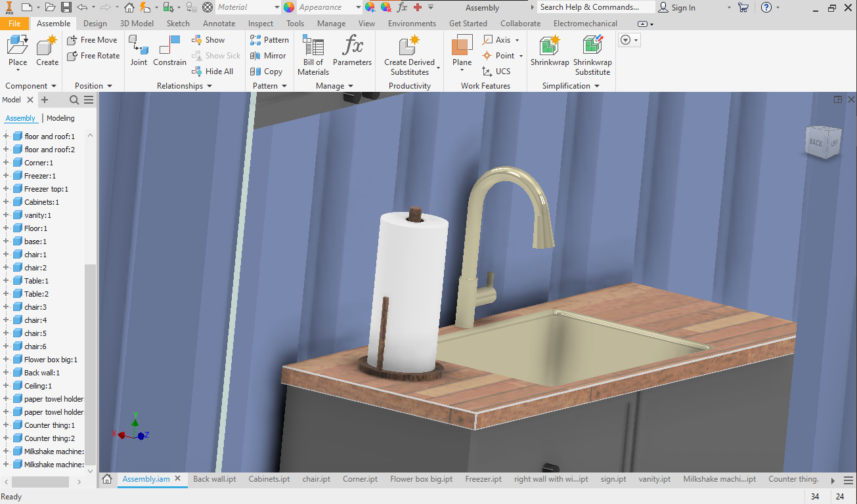Screen dimensions: 857x504
Task: Click the arrow to show more document tabs
Action: point(833,480)
